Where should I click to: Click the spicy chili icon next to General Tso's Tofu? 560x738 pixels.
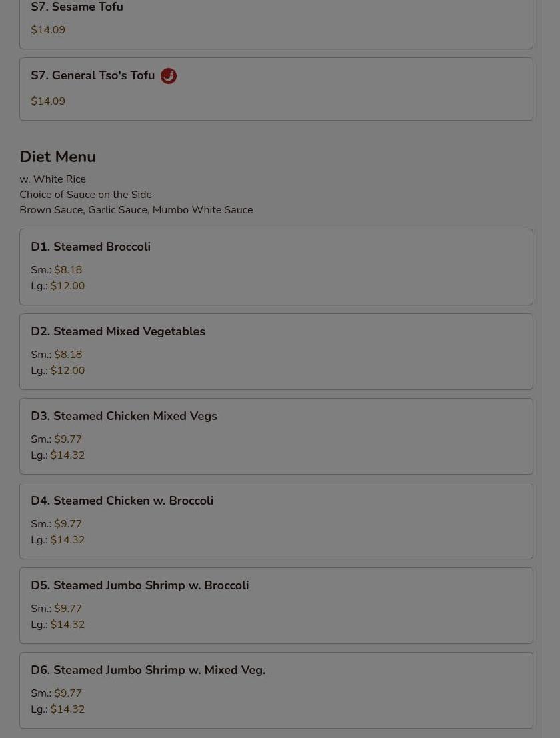click(169, 76)
